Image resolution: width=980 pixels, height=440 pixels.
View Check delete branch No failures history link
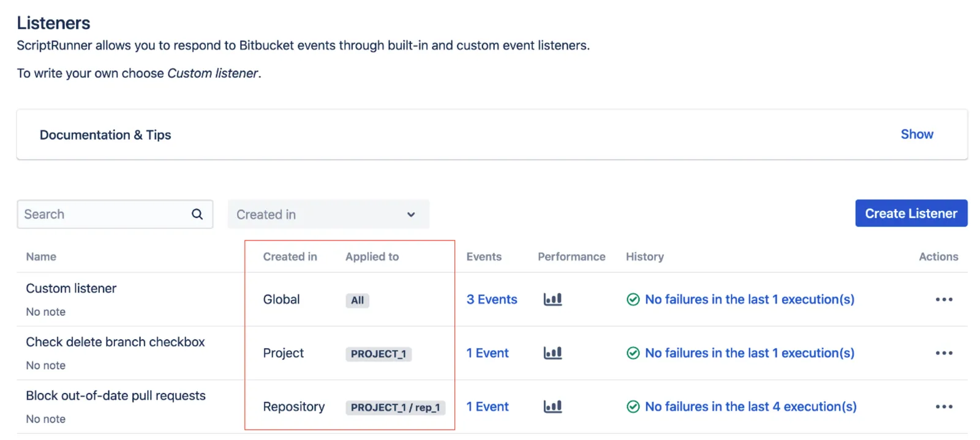(x=750, y=353)
